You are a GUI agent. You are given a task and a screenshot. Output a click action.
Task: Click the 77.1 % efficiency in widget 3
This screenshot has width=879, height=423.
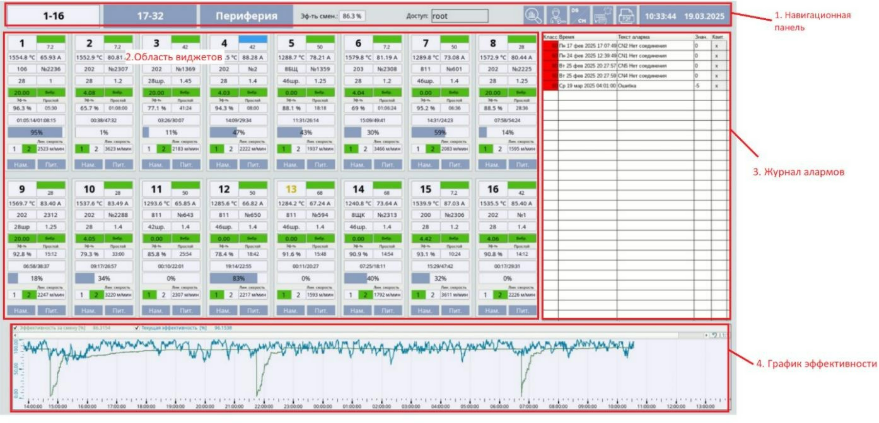point(156,107)
